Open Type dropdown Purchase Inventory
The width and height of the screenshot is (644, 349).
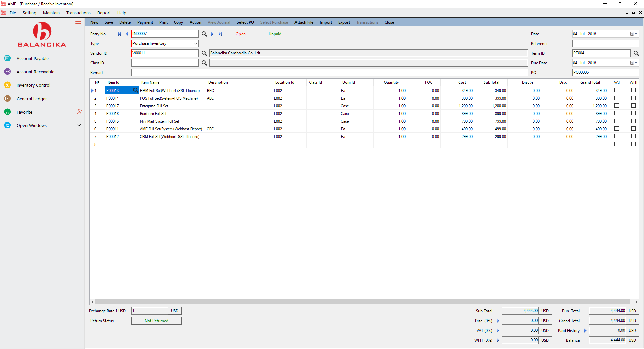pos(195,44)
